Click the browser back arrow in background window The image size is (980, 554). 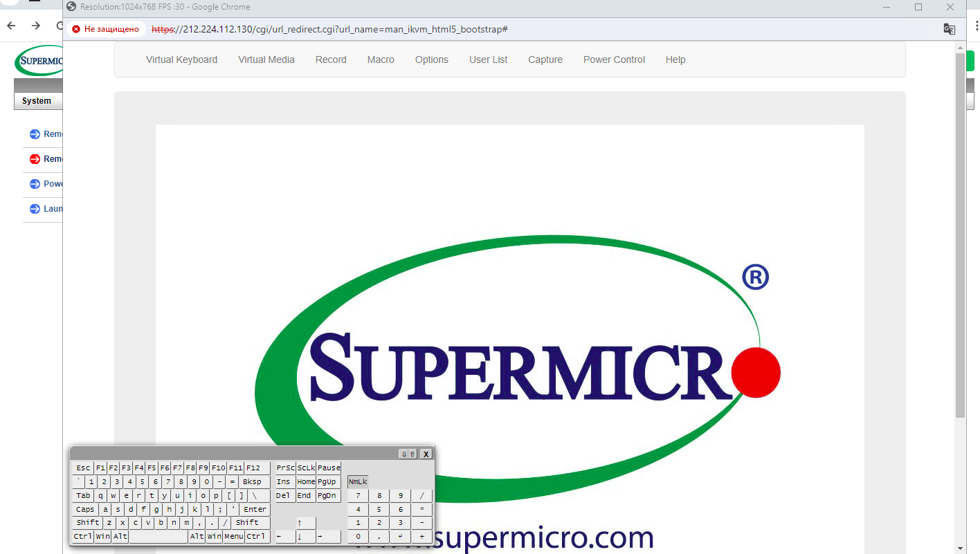click(x=11, y=26)
